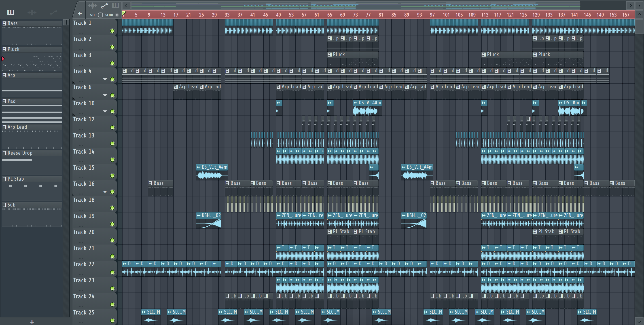Expand the Track 16 group arrow
Image resolution: width=644 pixels, height=325 pixels.
(x=105, y=192)
